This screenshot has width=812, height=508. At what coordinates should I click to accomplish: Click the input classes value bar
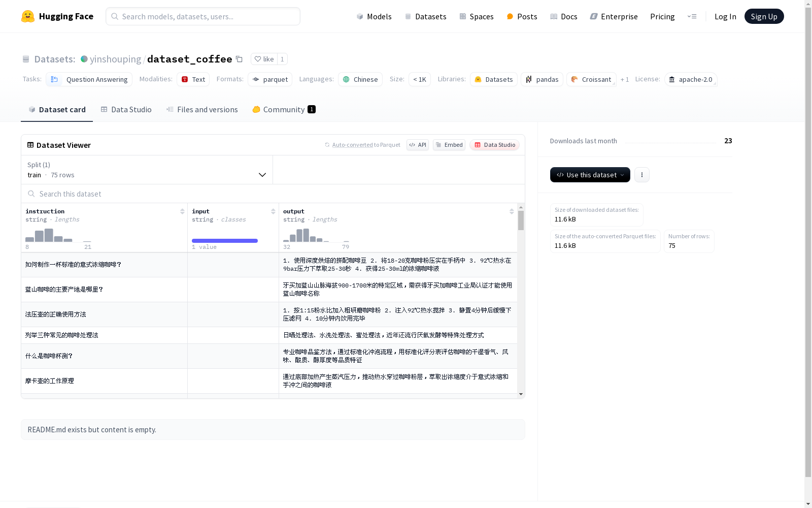[x=225, y=240]
